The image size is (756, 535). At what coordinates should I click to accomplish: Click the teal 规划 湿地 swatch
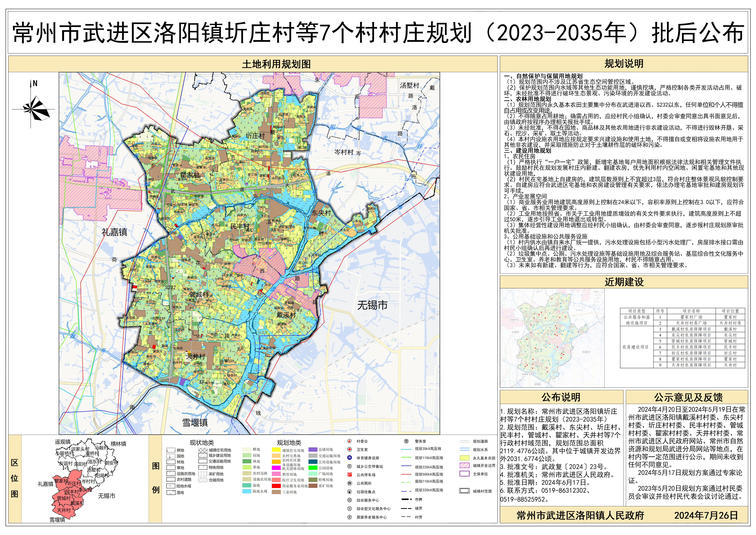[247, 485]
